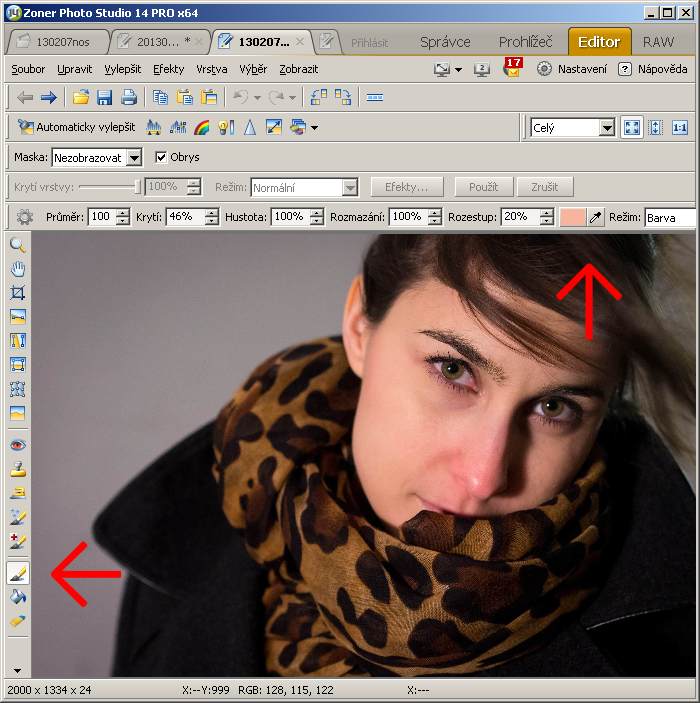The width and height of the screenshot is (700, 703).
Task: Click the Průměr value field
Action: [101, 217]
